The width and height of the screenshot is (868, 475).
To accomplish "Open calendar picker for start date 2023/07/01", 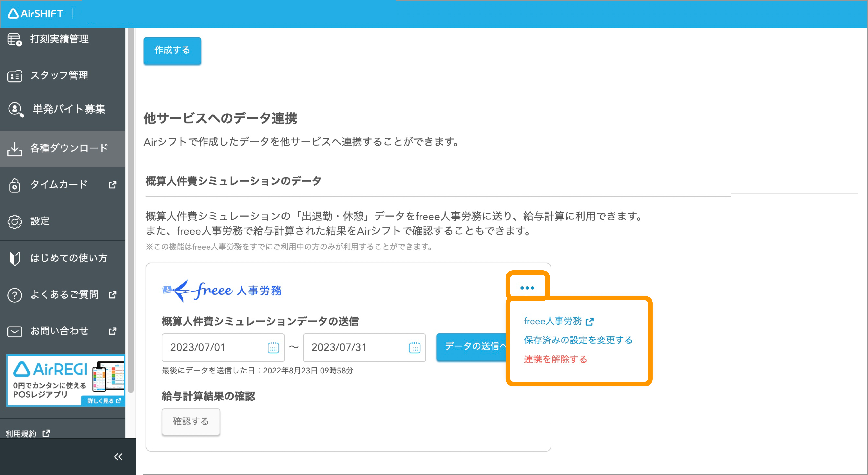I will 273,347.
